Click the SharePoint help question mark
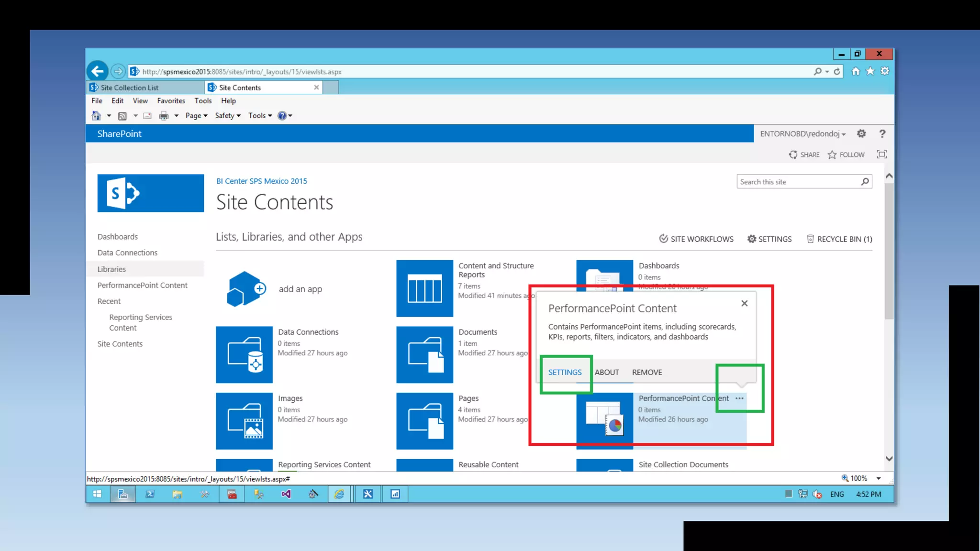This screenshot has width=980, height=551. [x=882, y=134]
